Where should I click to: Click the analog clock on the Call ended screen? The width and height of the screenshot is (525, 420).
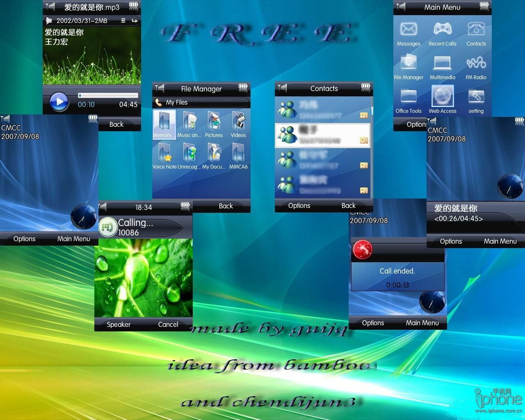point(432,302)
